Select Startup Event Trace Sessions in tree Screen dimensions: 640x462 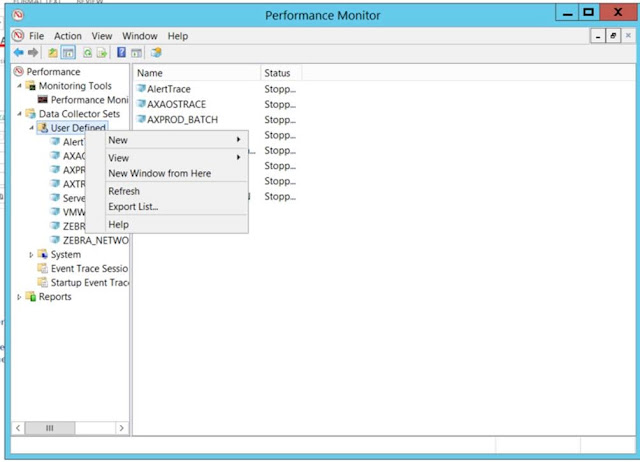(x=89, y=282)
